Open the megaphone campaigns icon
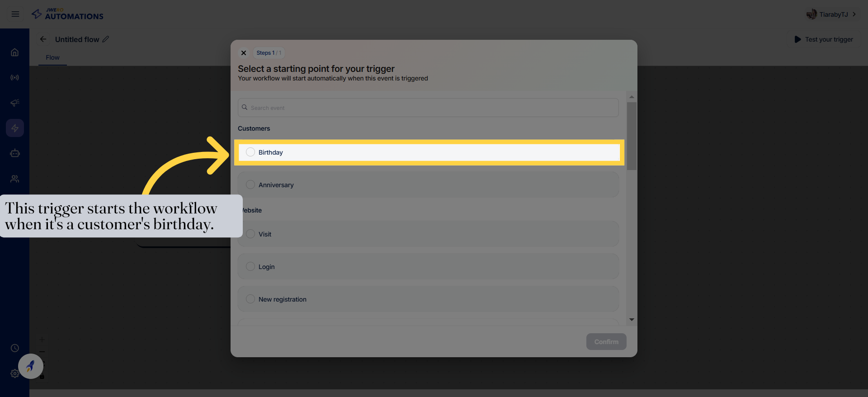Screen dimensions: 868x397 (15, 103)
